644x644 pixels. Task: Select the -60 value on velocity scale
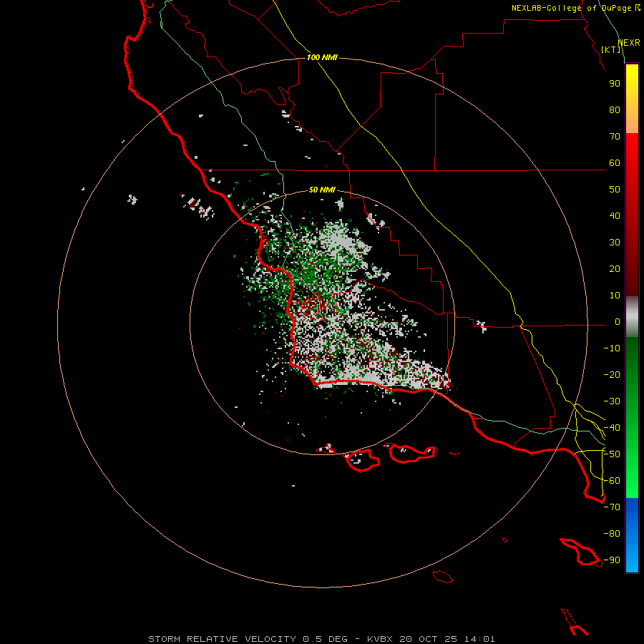point(612,481)
